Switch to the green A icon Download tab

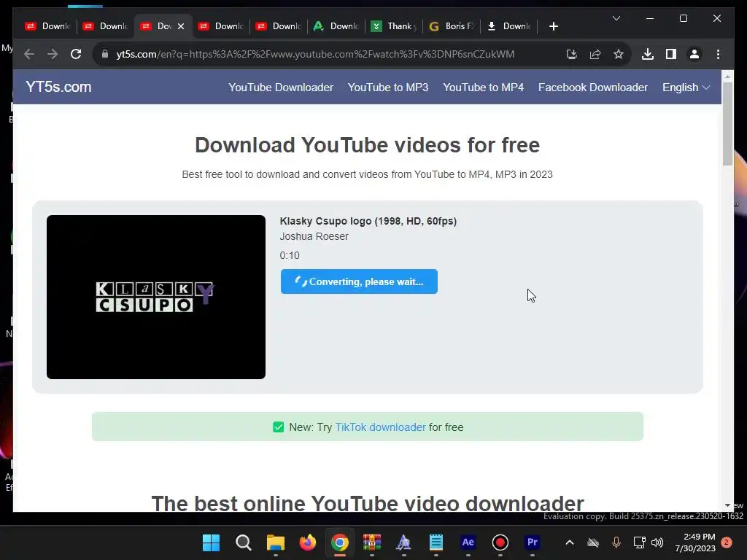(x=336, y=26)
